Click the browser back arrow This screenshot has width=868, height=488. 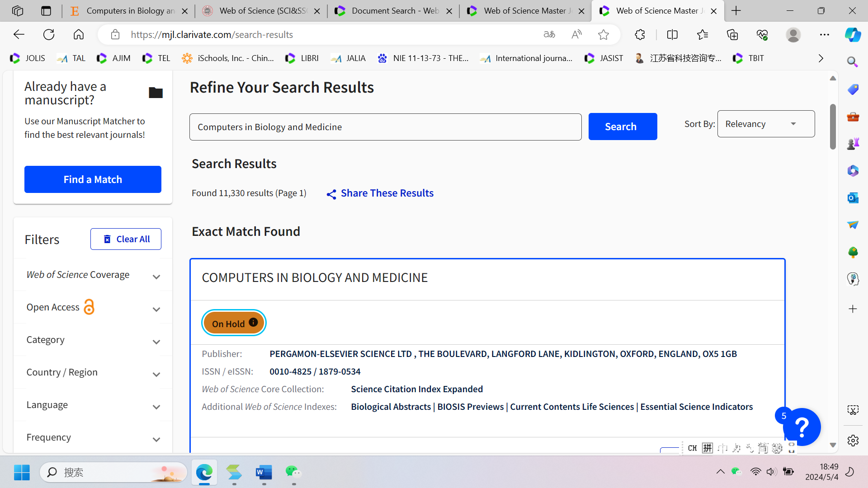[x=19, y=34]
